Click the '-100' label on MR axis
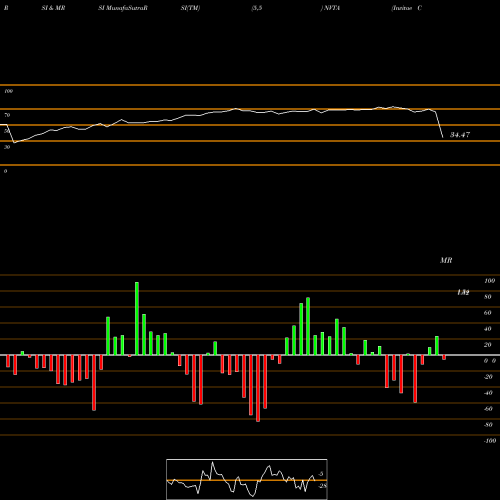 [490, 441]
